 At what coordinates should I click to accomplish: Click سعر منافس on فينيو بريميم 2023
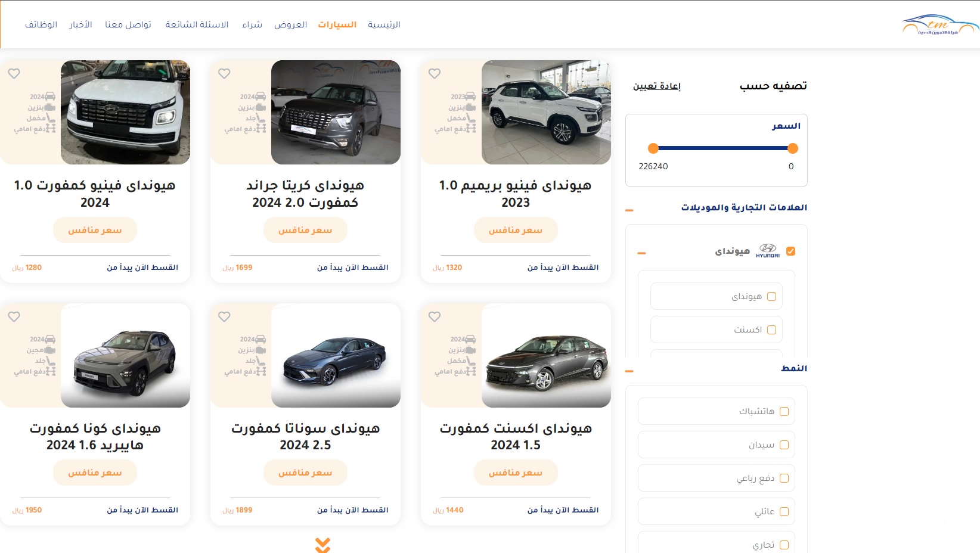[x=516, y=230]
